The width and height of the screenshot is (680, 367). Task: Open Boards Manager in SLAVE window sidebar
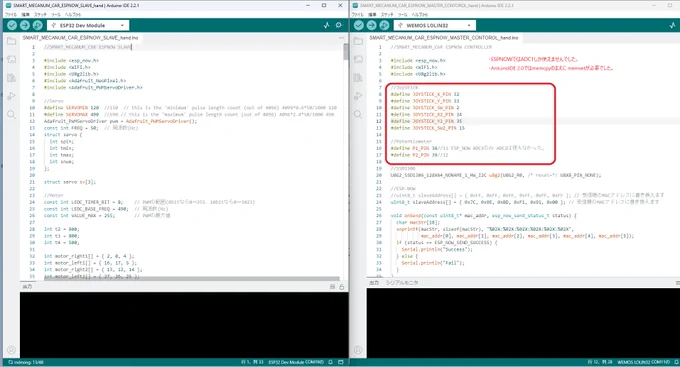point(11,59)
